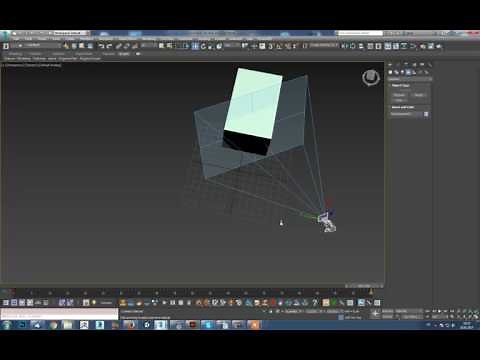The width and height of the screenshot is (480, 360).
Task: Click the Align tool icon
Action: click(x=353, y=46)
